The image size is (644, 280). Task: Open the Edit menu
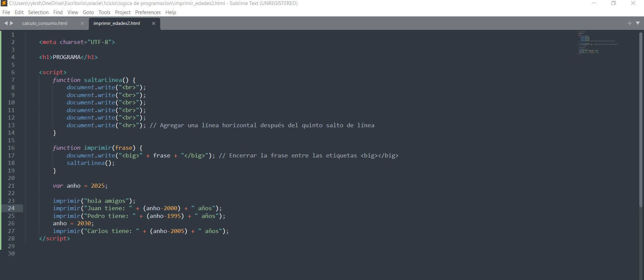coord(19,12)
